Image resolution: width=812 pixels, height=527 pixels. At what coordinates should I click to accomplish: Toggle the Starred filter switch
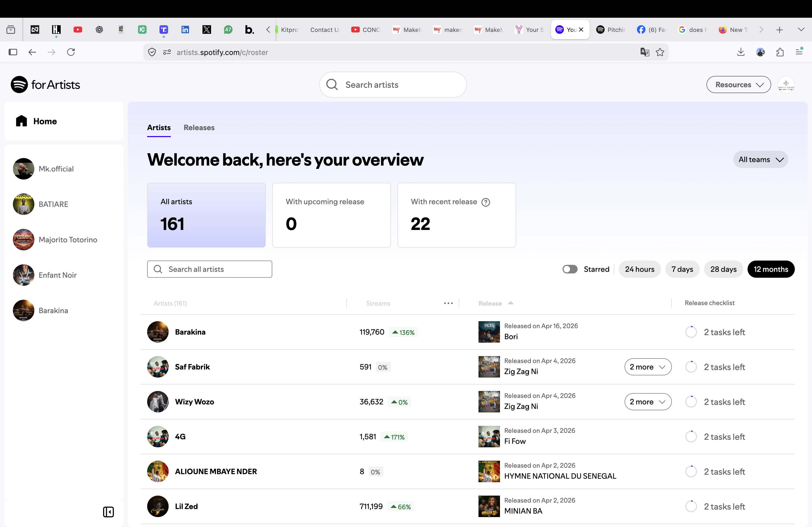click(x=570, y=269)
